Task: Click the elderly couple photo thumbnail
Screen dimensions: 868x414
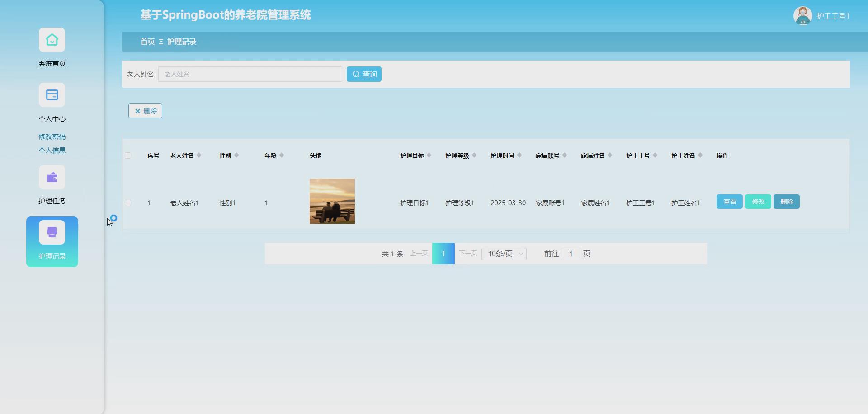Action: pyautogui.click(x=332, y=201)
